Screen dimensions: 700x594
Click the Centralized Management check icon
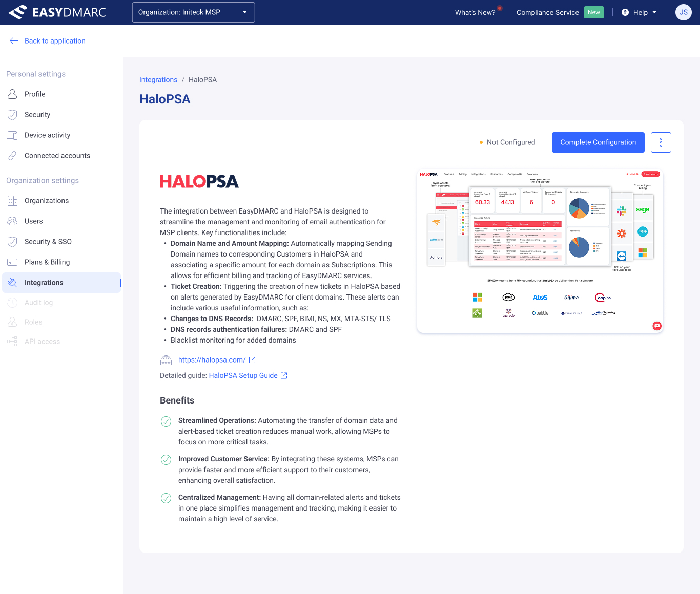pos(166,498)
